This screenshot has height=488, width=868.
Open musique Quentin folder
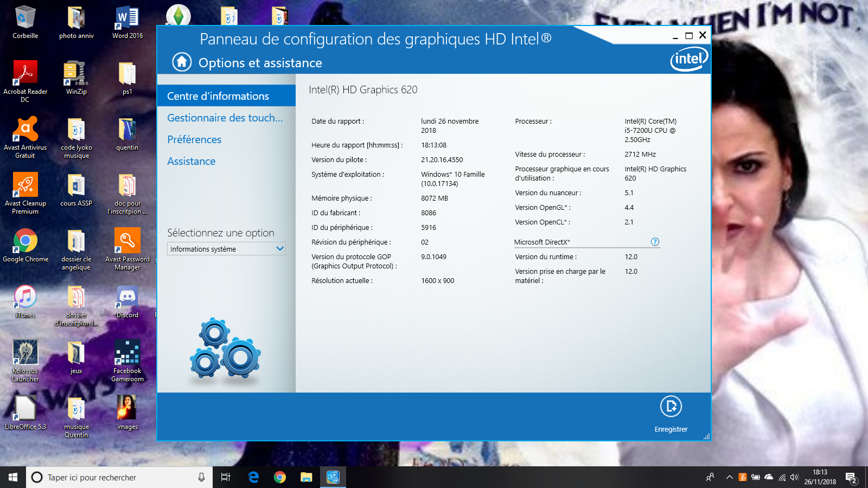tap(76, 416)
